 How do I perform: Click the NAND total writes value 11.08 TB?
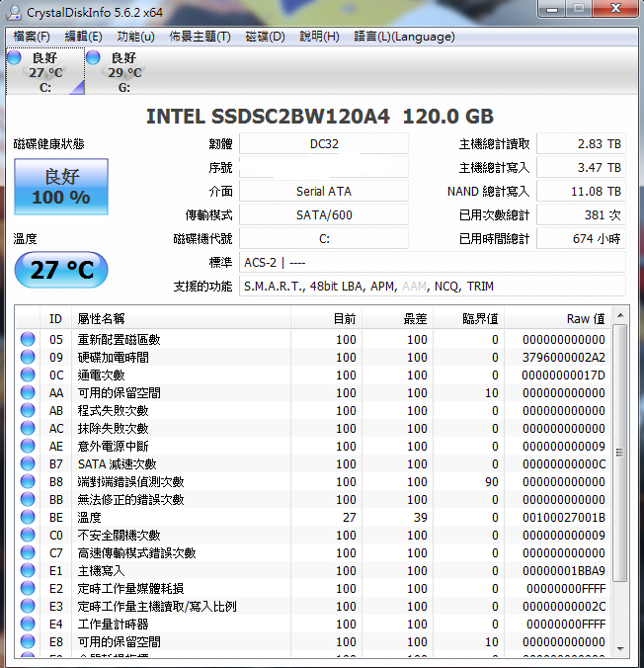pyautogui.click(x=581, y=192)
